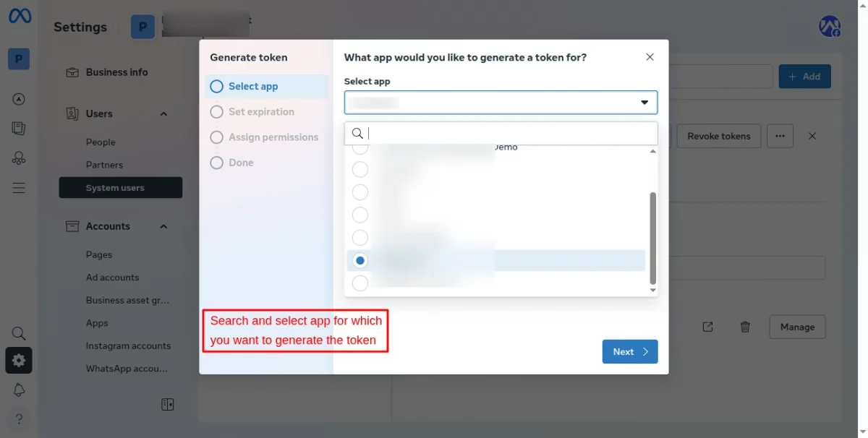Screen dimensions: 868x438
Task: Open the ellipsis menu next to Revoke tokens
Action: (780, 135)
